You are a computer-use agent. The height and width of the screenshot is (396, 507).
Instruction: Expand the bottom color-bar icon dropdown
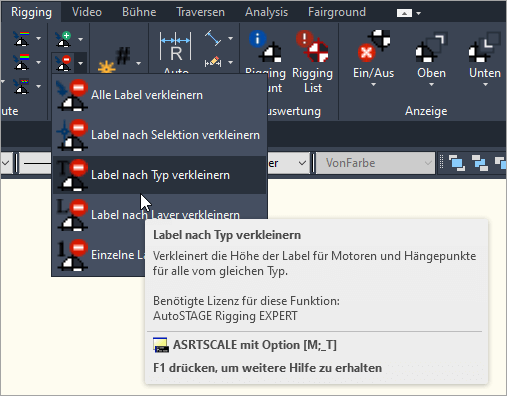[x=39, y=86]
